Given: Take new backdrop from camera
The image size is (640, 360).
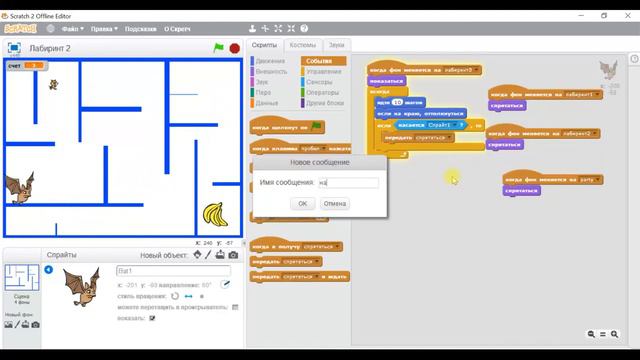Looking at the screenshot, I should click(36, 324).
